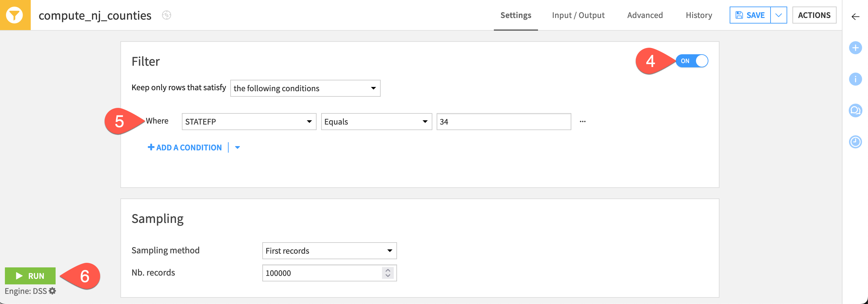Viewport: 868px width, 304px height.
Task: Toggle the Filter ON switch off
Action: click(692, 61)
